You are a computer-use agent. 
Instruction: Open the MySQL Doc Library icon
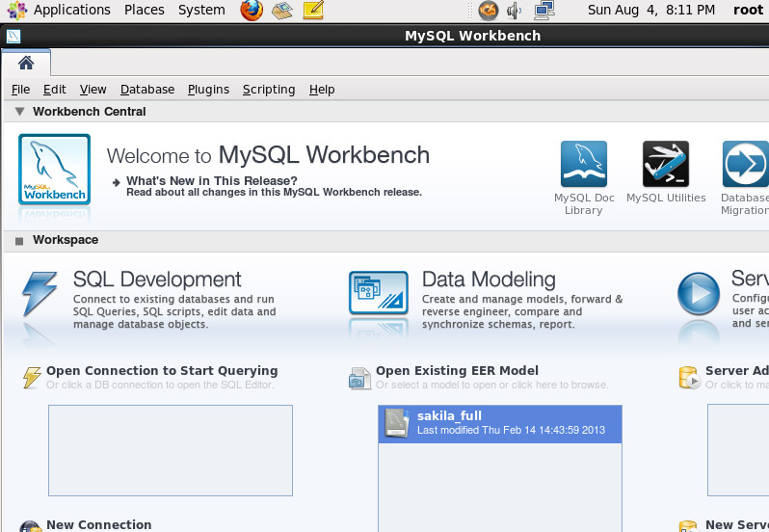(584, 164)
